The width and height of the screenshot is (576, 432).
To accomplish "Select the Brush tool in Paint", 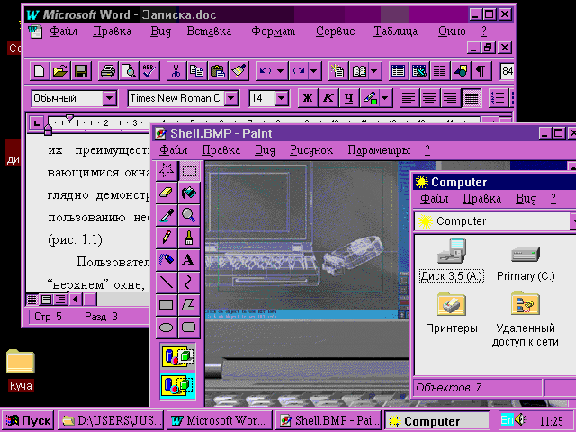I will coord(189,238).
